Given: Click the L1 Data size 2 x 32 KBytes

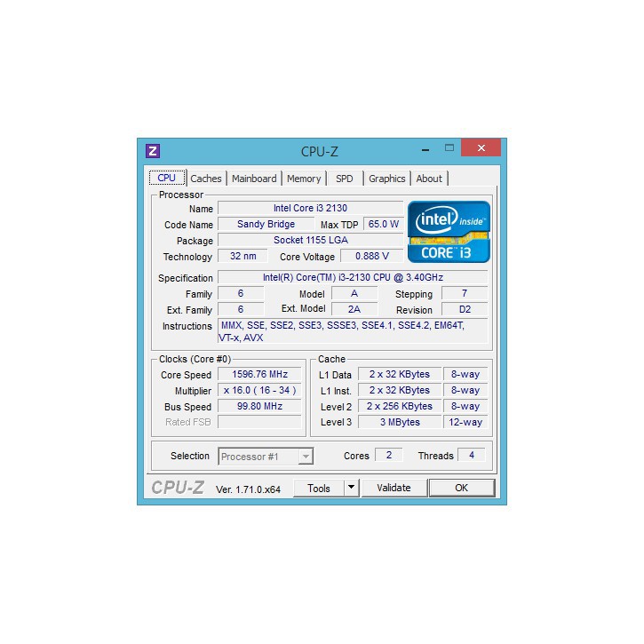Looking at the screenshot, I should [x=400, y=374].
